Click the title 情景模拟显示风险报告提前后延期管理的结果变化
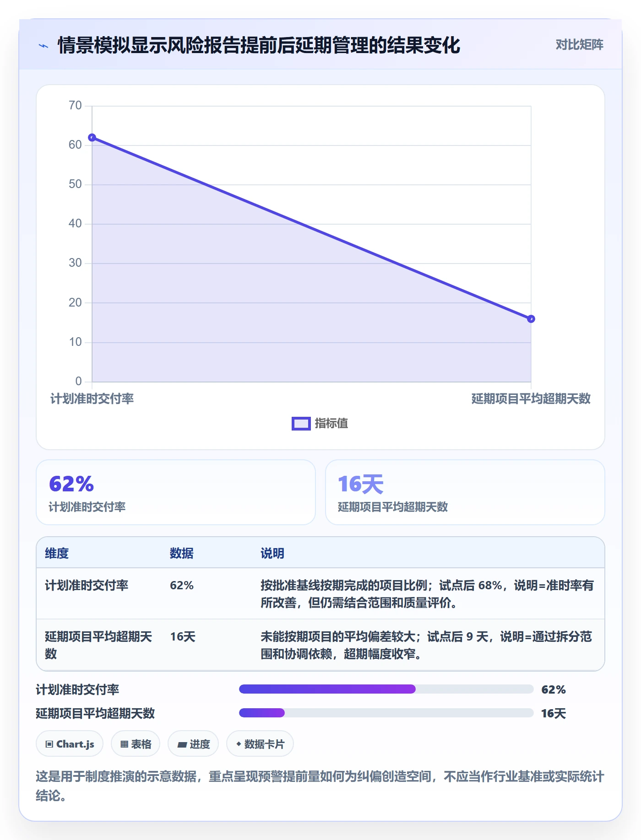Screen dimensions: 641x840 point(259,45)
